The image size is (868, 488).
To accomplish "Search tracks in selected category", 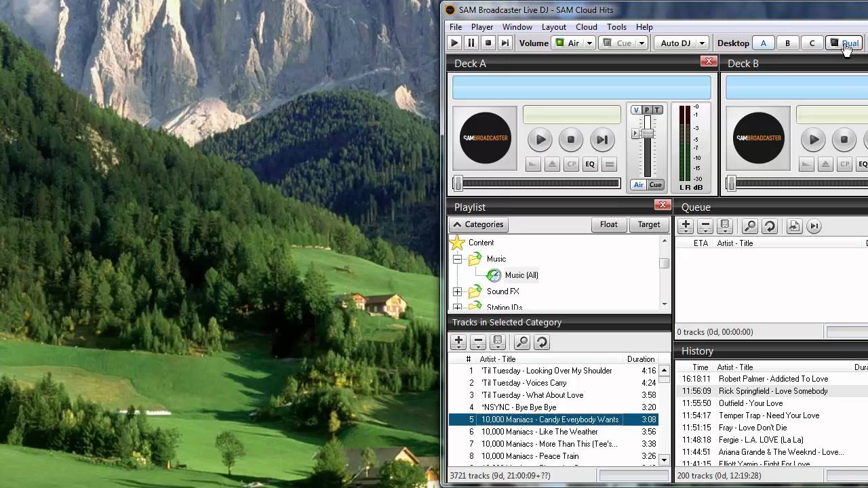I will click(521, 342).
